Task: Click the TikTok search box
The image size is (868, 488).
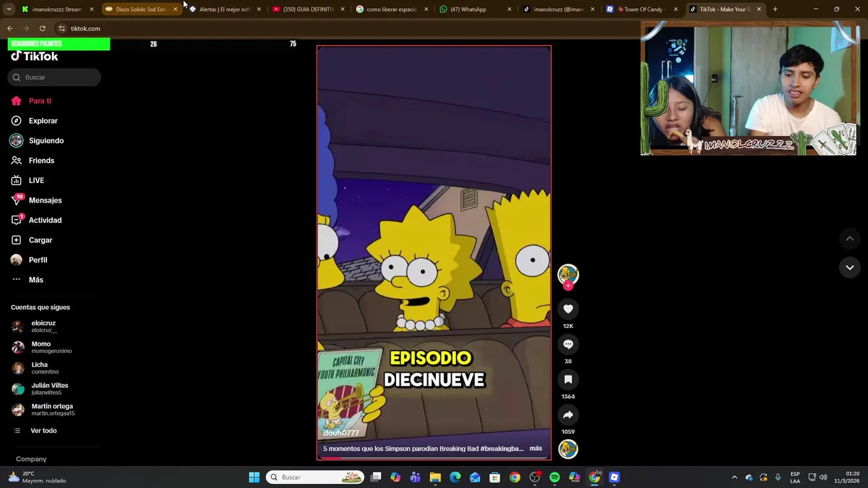Action: (x=54, y=77)
